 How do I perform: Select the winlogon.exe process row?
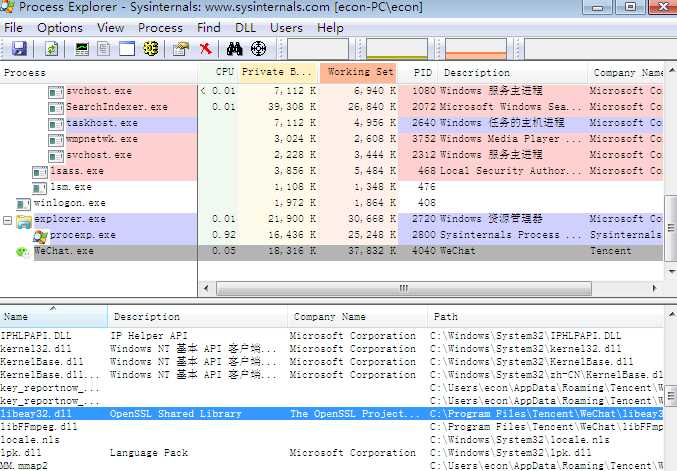pos(332,203)
